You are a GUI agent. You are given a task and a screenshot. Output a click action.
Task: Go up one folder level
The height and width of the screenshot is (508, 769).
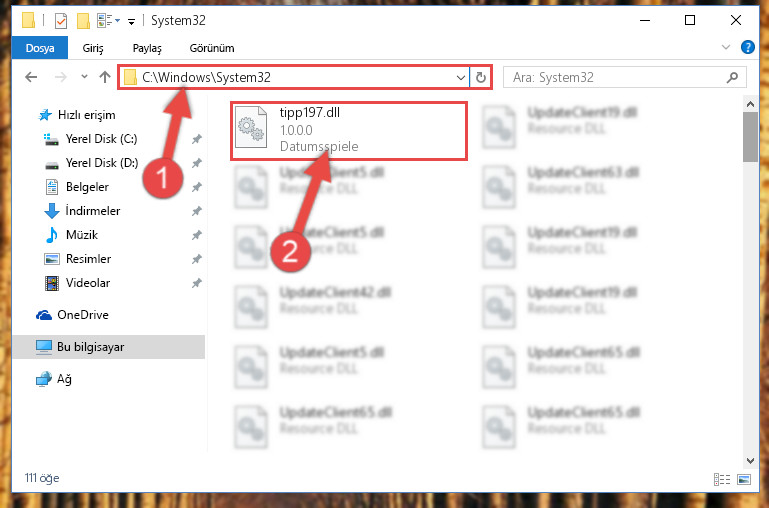pyautogui.click(x=104, y=77)
